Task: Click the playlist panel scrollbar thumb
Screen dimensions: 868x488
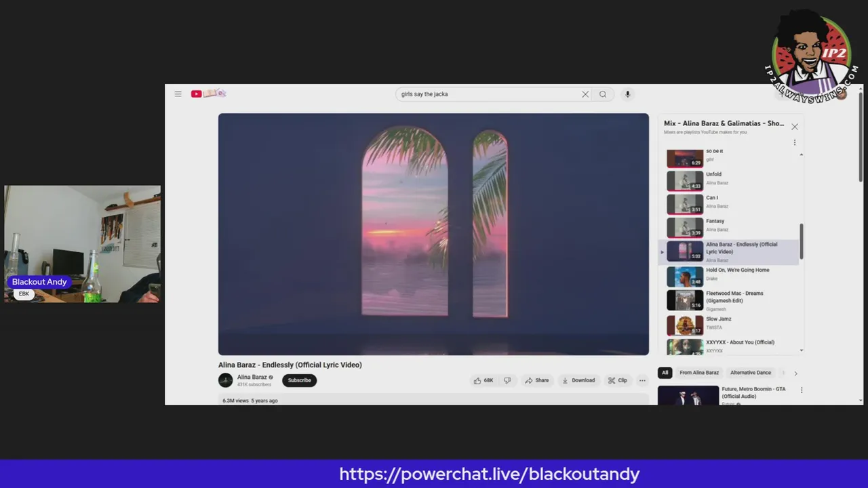Action: 802,241
